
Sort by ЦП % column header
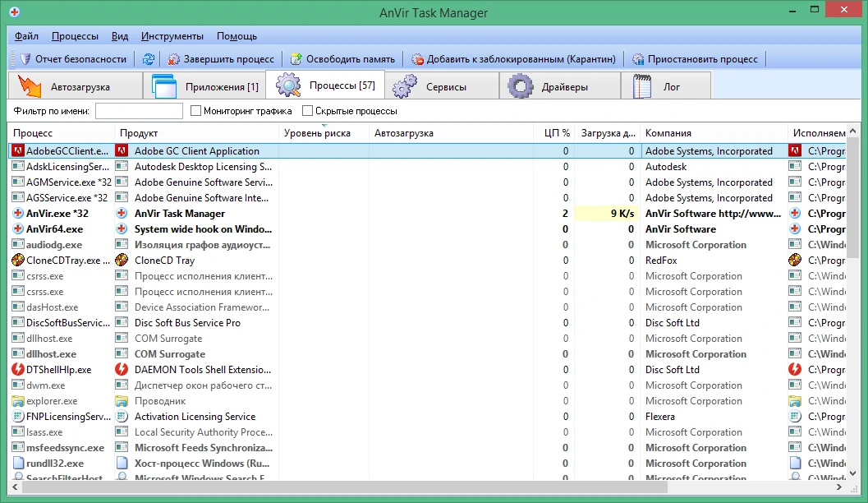coord(554,133)
